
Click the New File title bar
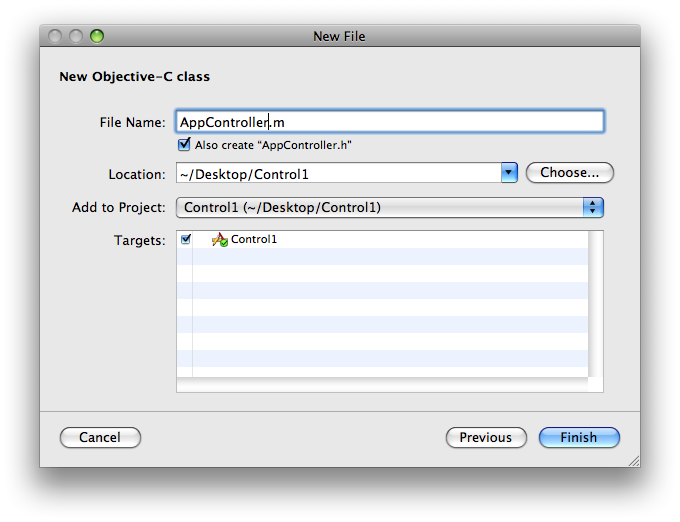pos(340,36)
